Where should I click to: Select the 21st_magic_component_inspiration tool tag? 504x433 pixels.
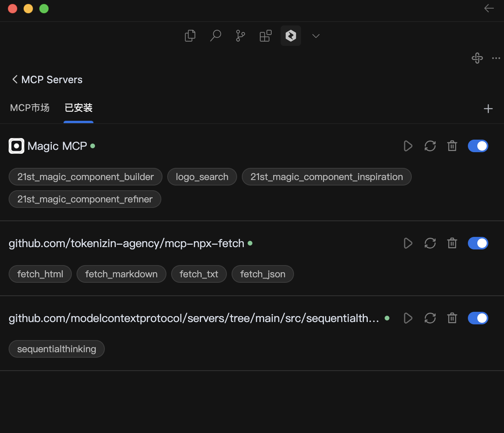pos(327,177)
